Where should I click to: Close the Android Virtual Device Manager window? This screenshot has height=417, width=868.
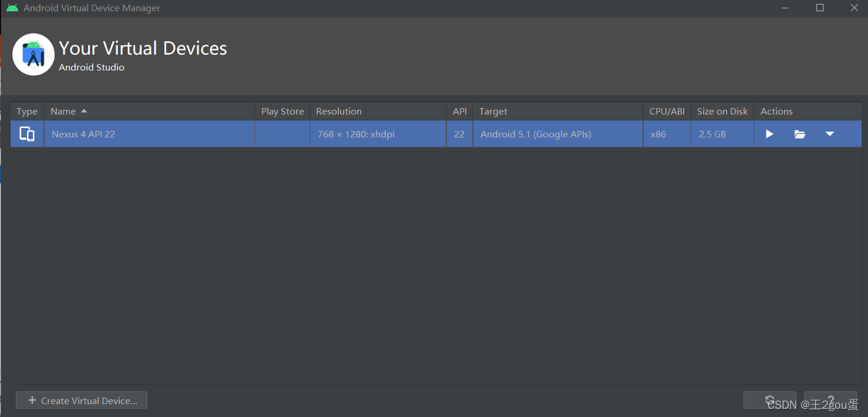pyautogui.click(x=854, y=8)
